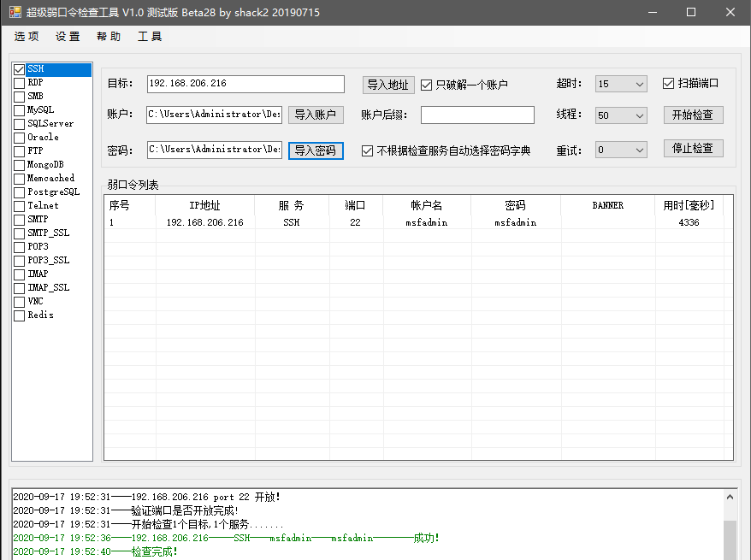Select result row IP 192.168.206.216
Viewport: 751px width, 560px height.
pyautogui.click(x=205, y=222)
